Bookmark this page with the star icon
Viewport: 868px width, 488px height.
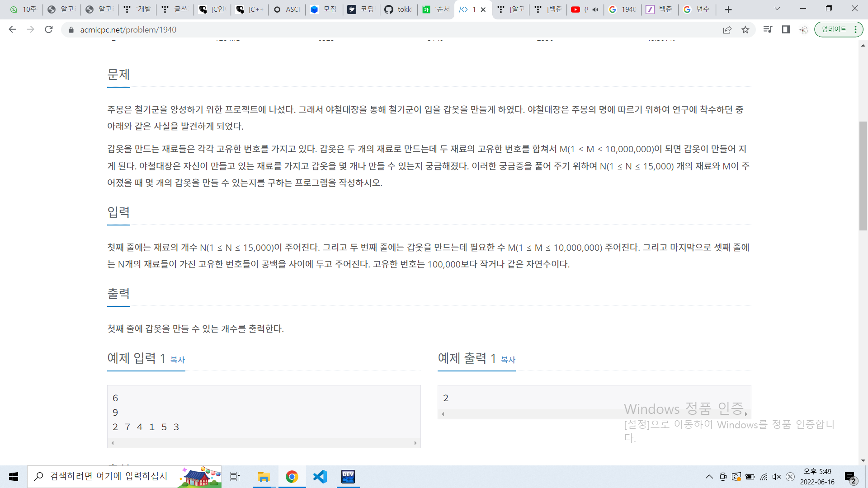click(x=745, y=30)
